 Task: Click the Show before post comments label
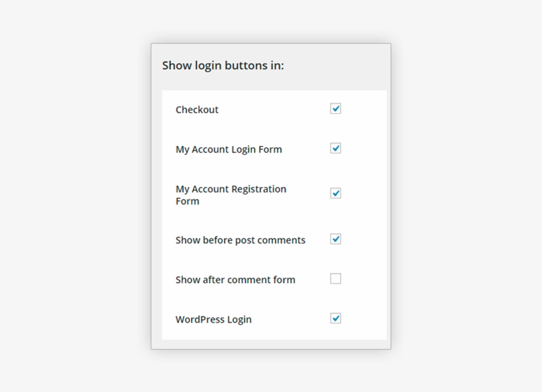241,240
